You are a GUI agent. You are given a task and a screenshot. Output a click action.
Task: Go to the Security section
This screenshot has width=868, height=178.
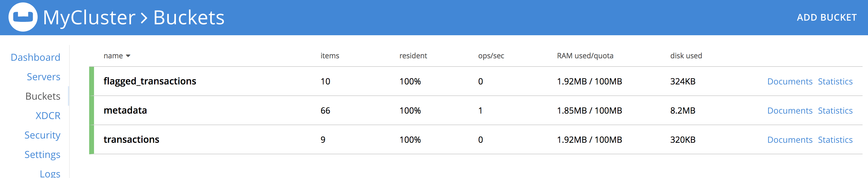click(x=42, y=135)
